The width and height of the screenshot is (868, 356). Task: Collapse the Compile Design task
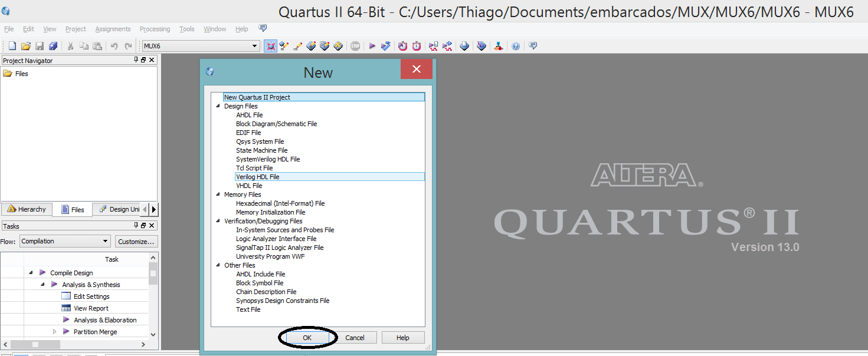(x=31, y=273)
